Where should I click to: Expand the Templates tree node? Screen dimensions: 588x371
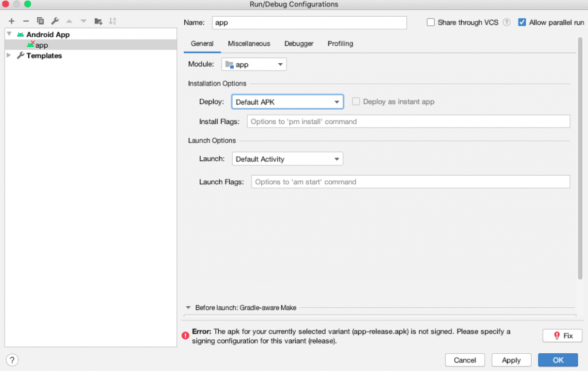[x=9, y=56]
